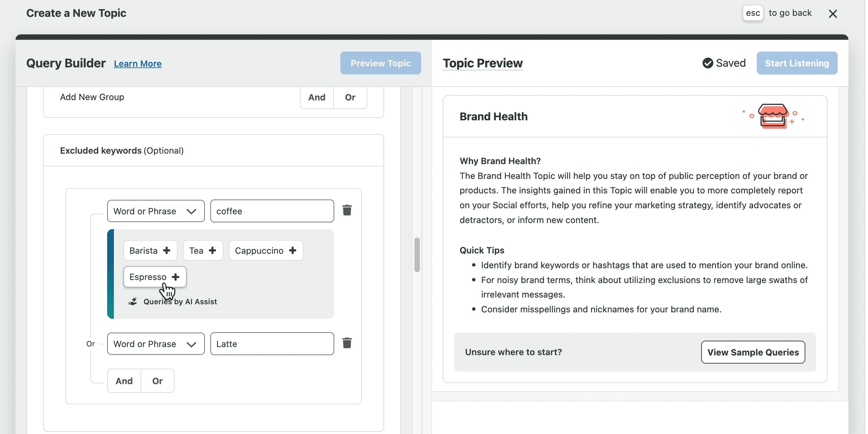Click the Query Builder scrollbar thumb

point(417,255)
